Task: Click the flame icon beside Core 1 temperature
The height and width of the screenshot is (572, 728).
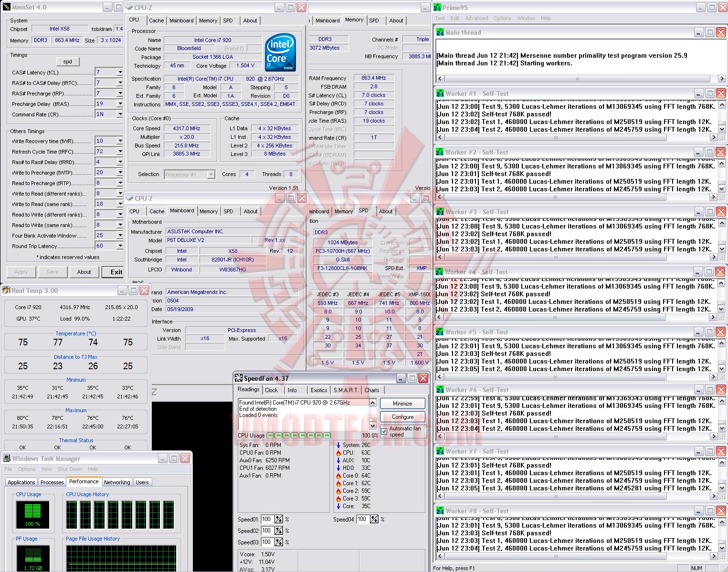Action: point(338,483)
